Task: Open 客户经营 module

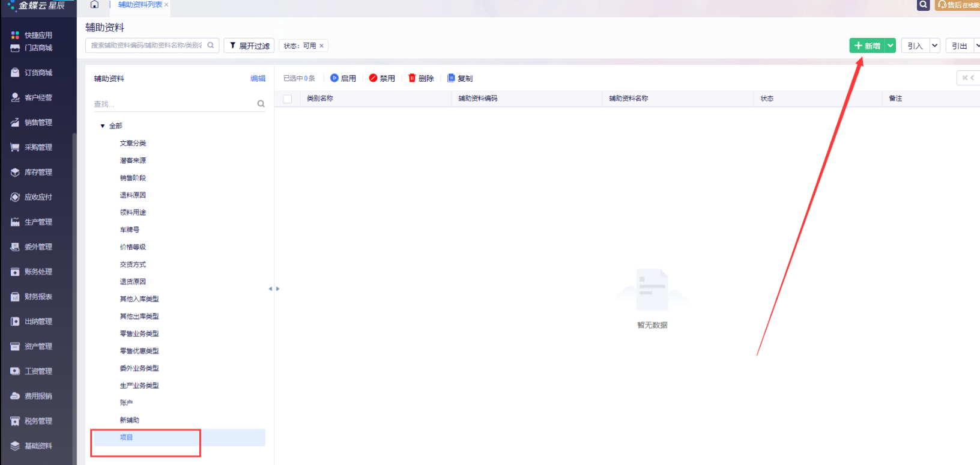Action: 31,97
